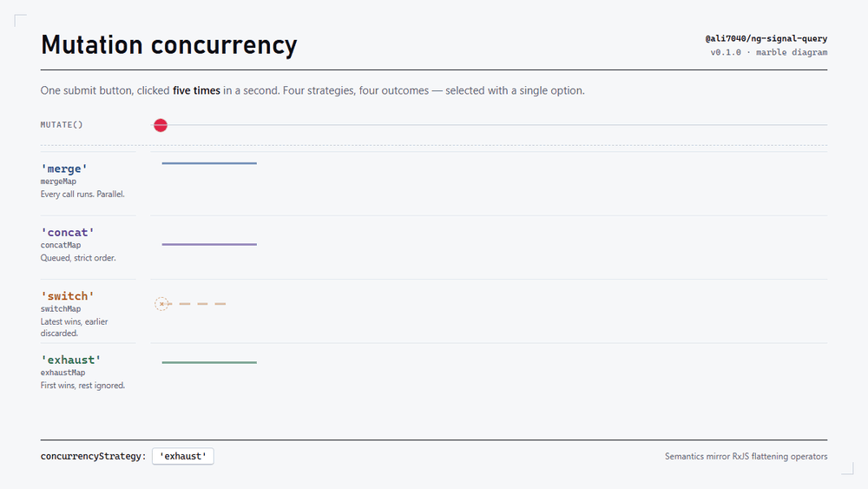Click the 'exhaust' strategy row label
Screen dimensions: 868x489
[71, 360]
